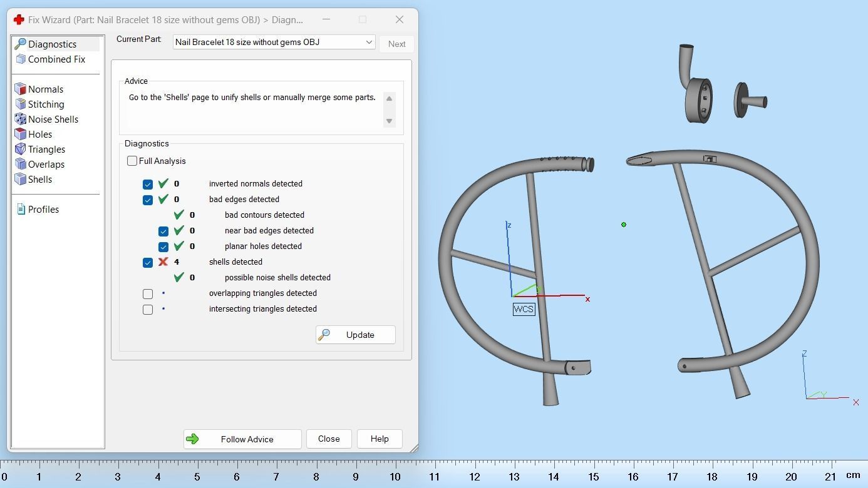Image resolution: width=868 pixels, height=488 pixels.
Task: Open the Combined Fix page
Action: click(x=56, y=59)
